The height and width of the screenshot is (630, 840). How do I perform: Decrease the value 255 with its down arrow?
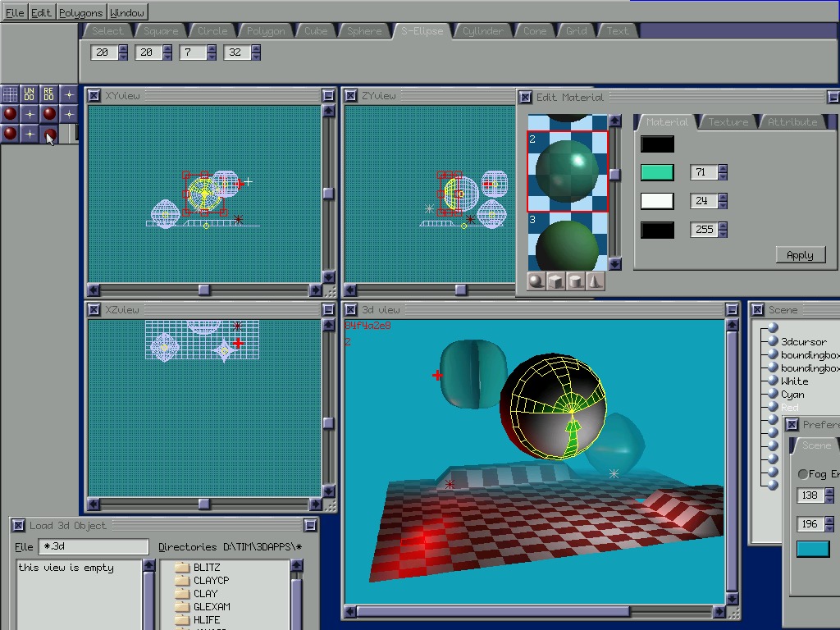tap(723, 234)
